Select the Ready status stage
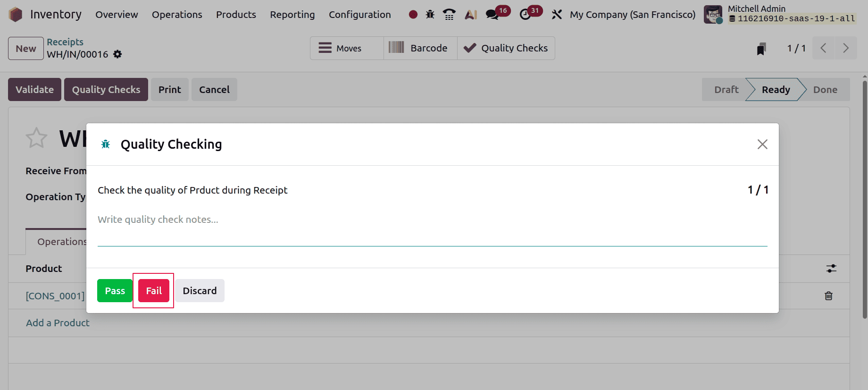868x390 pixels. [776, 90]
